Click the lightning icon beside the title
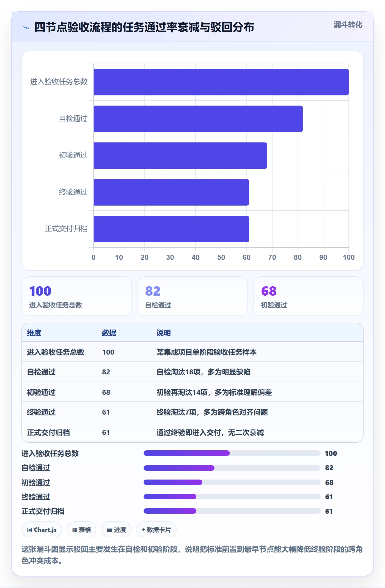The image size is (385, 588). tap(26, 28)
